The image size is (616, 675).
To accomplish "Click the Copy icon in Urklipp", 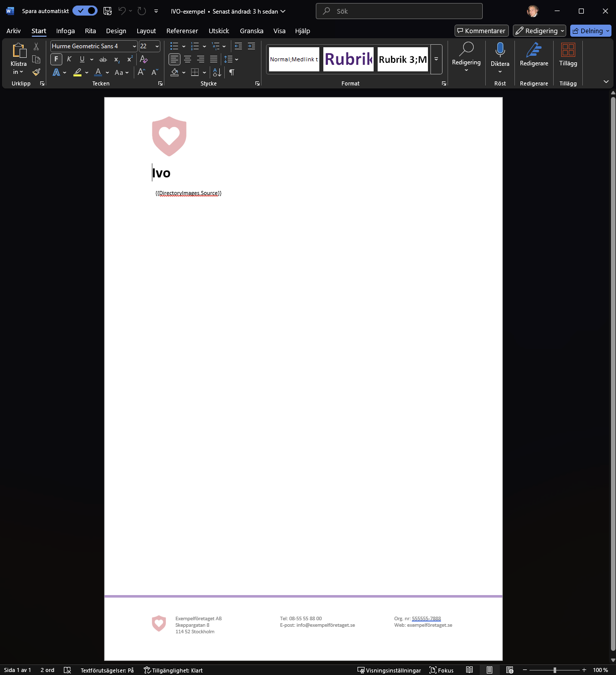I will (36, 59).
